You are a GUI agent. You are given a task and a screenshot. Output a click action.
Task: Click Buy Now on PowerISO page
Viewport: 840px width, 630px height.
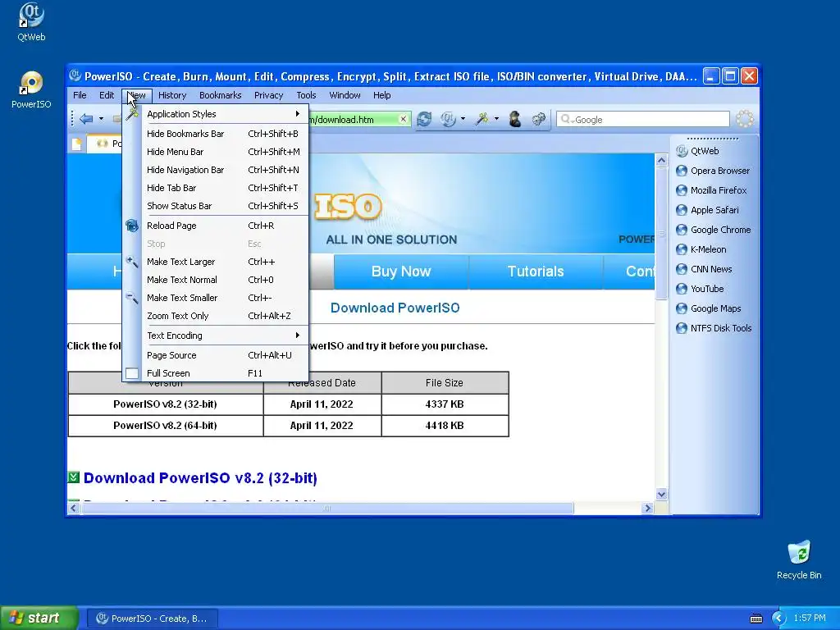(401, 272)
